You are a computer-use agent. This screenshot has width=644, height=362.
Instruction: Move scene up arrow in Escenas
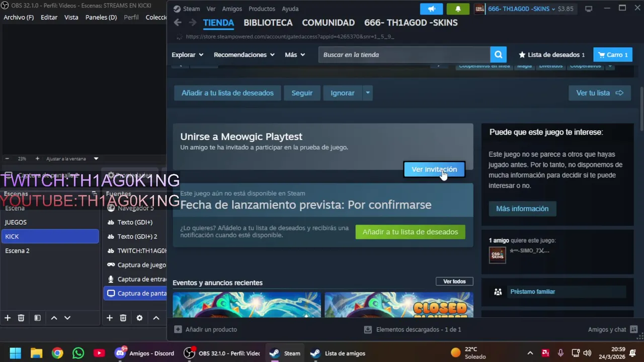[54, 318]
